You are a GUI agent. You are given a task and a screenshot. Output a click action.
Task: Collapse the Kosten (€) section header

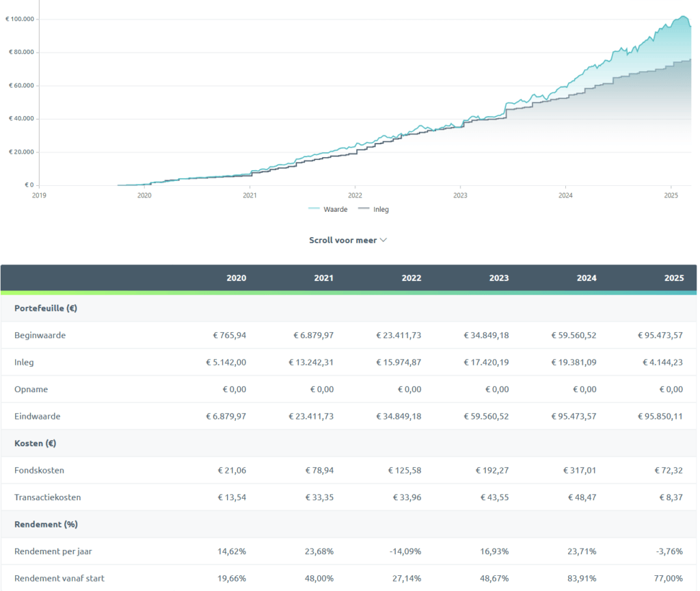35,443
